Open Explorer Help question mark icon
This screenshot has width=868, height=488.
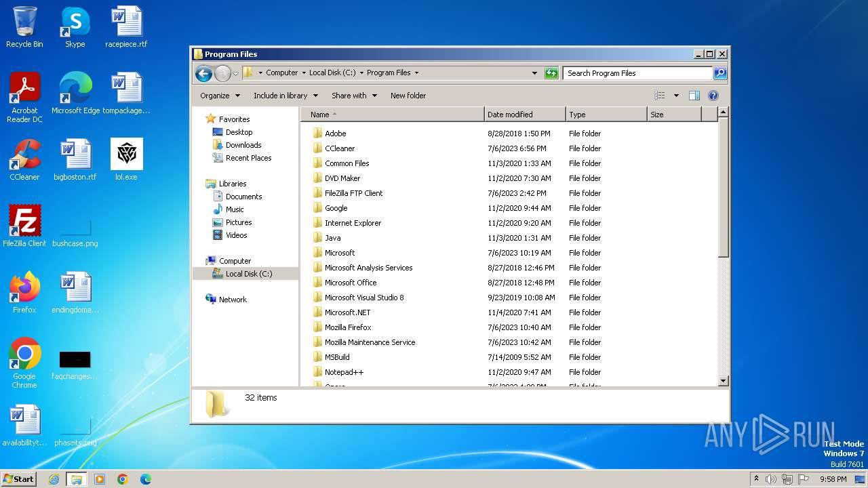713,96
